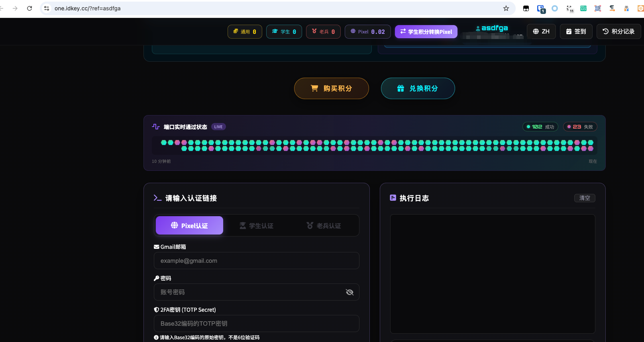The image size is (644, 342).
Task: Select the Pixel认证 tab
Action: tap(189, 225)
